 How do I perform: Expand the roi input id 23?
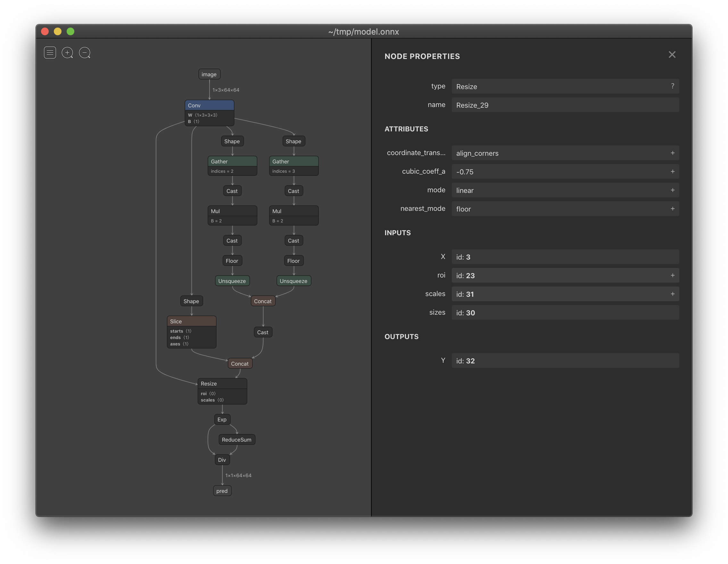point(672,275)
